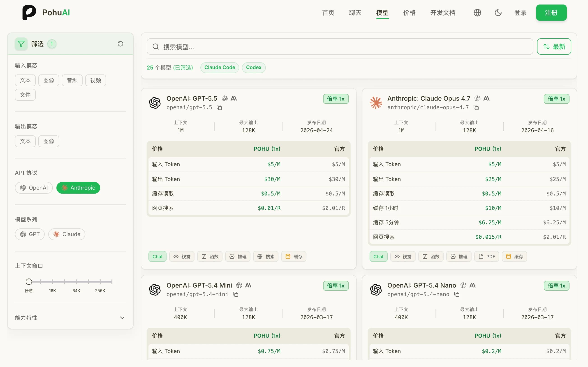This screenshot has width=588, height=367.
Task: Click the Anthropic starburst logo on Claude Opus 4.7
Action: tap(376, 103)
